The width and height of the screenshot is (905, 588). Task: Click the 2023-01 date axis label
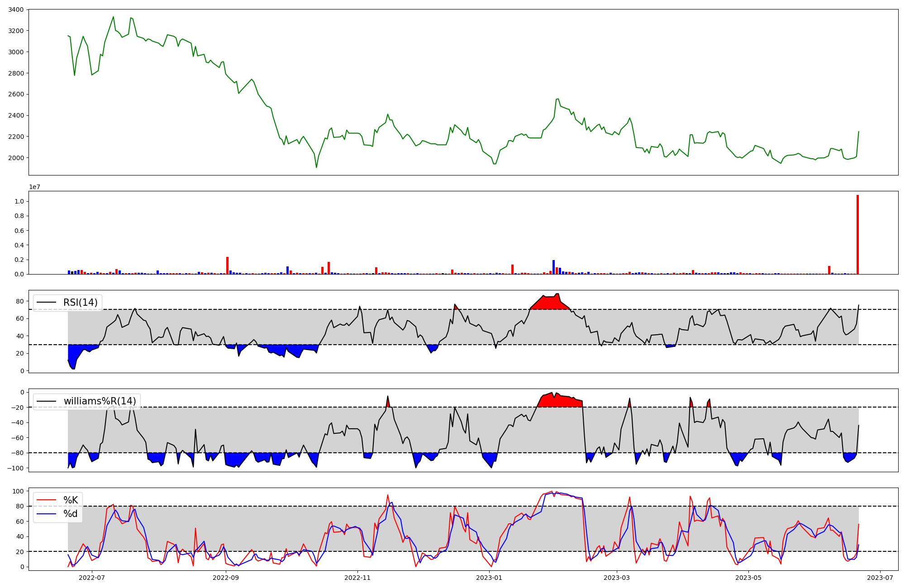489,578
